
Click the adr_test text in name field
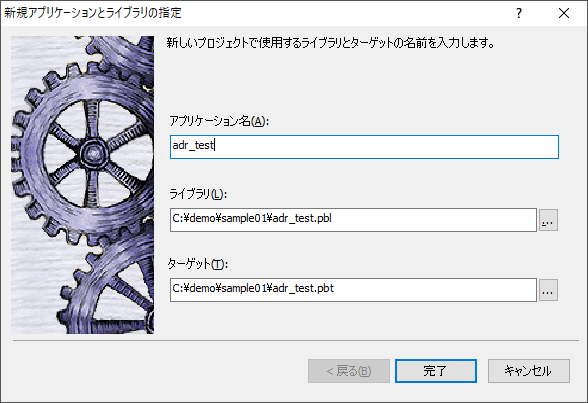(193, 145)
